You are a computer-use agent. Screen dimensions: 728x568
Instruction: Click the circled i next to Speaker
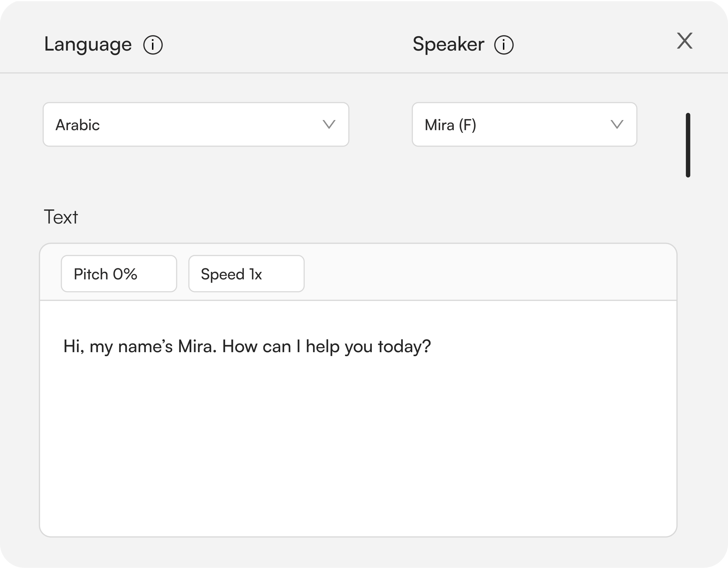504,45
